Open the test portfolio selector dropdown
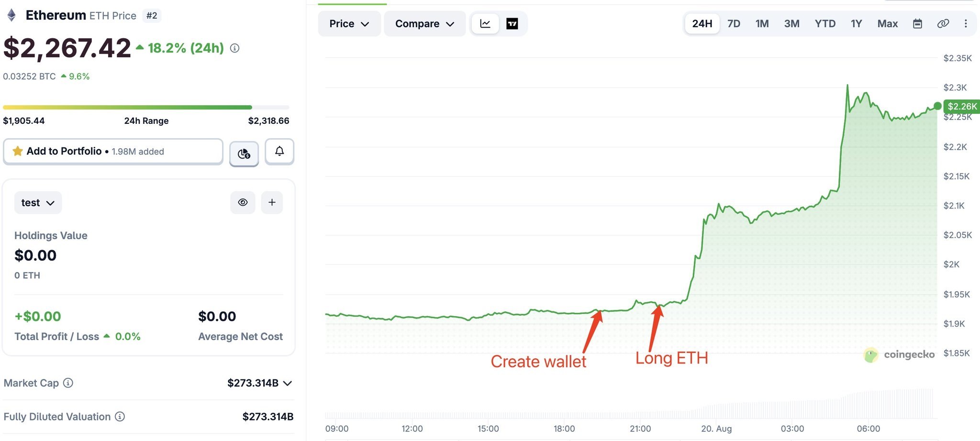This screenshot has height=441, width=980. tap(38, 203)
